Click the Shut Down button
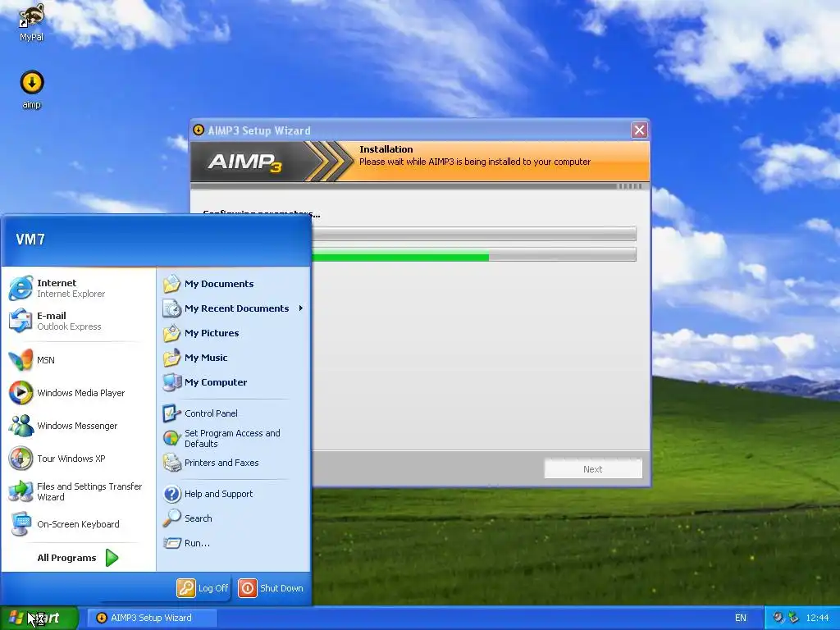 (x=271, y=587)
